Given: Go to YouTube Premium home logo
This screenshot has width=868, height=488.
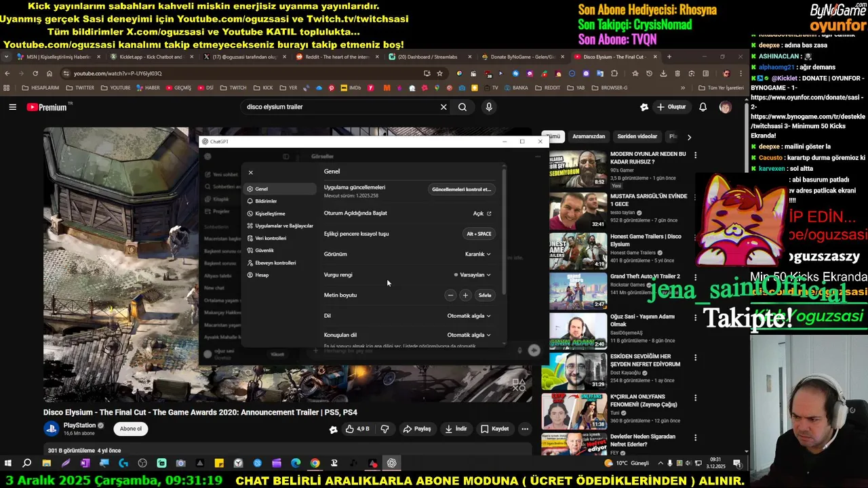Looking at the screenshot, I should pos(47,107).
